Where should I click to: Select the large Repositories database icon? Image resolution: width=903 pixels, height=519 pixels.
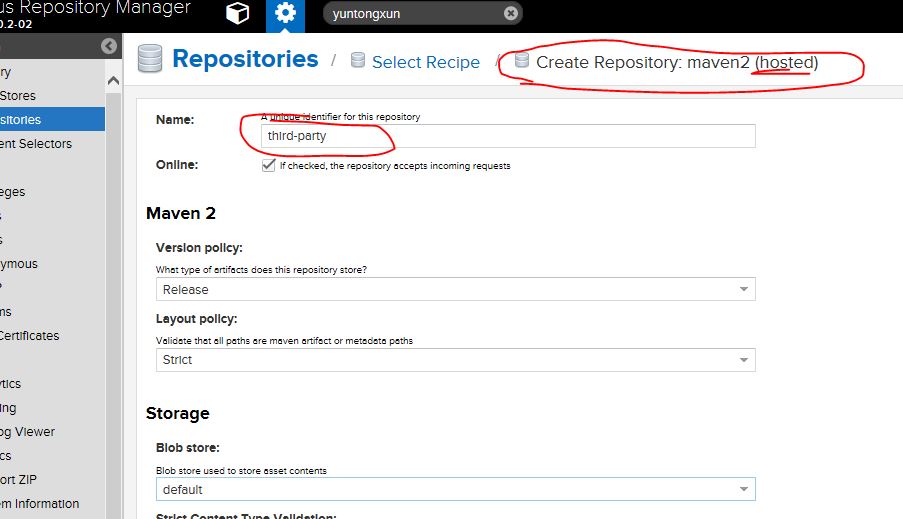point(150,59)
